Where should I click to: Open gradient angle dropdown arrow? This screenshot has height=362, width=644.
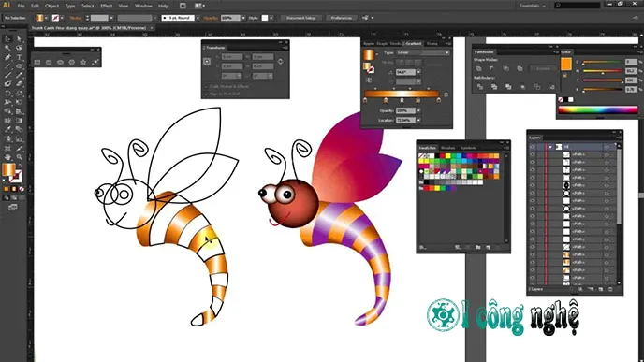pos(418,72)
